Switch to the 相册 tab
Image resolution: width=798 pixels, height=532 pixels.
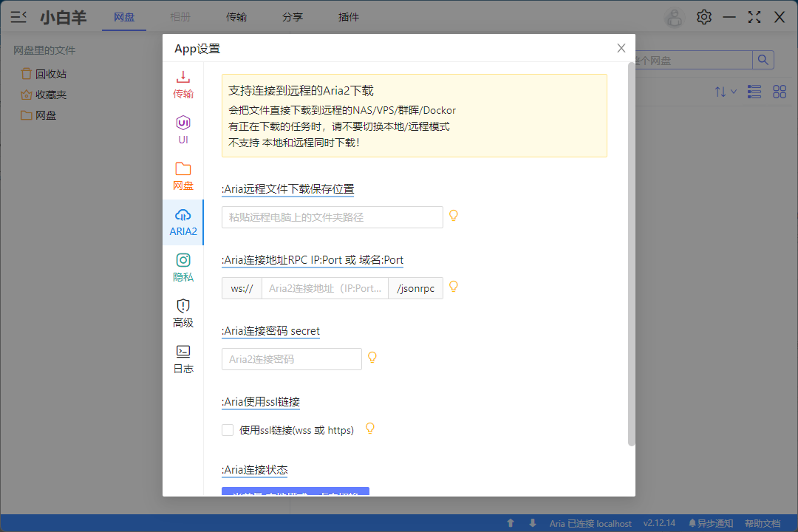point(180,16)
